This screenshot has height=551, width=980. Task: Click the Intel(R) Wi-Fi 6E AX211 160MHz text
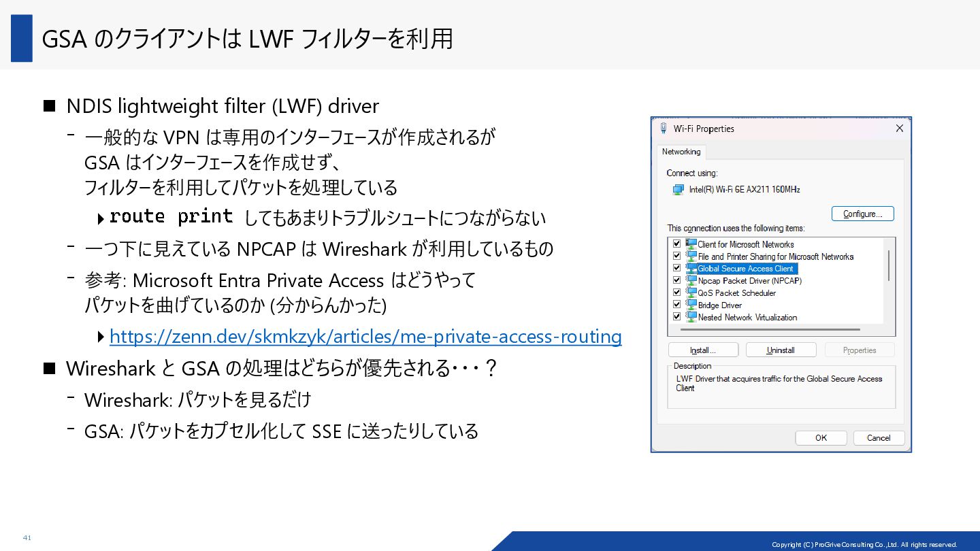click(745, 189)
